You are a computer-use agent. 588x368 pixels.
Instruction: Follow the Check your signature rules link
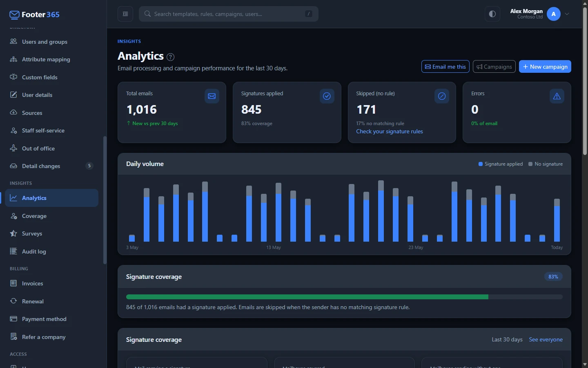(x=390, y=131)
